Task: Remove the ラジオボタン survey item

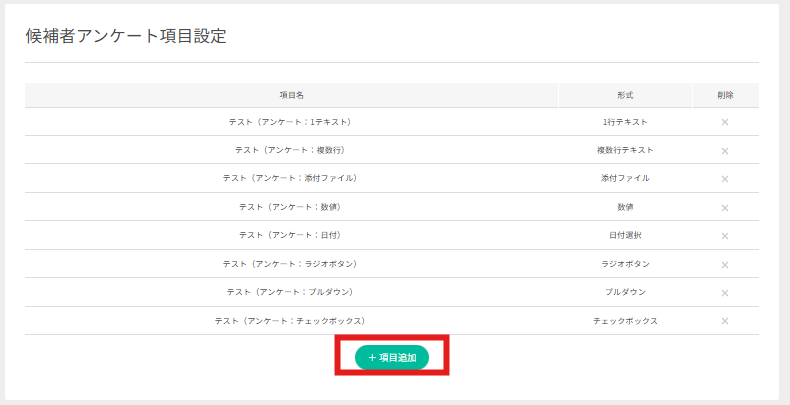Action: pyautogui.click(x=725, y=264)
